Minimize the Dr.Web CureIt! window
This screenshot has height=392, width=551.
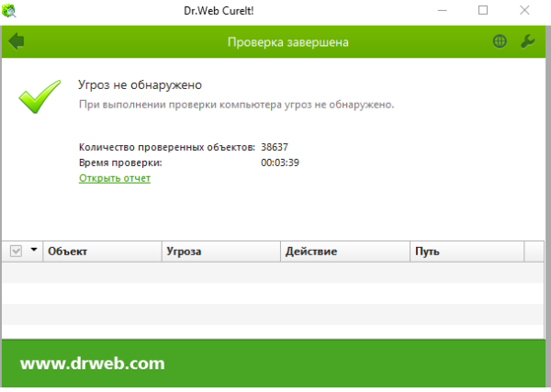(x=442, y=10)
